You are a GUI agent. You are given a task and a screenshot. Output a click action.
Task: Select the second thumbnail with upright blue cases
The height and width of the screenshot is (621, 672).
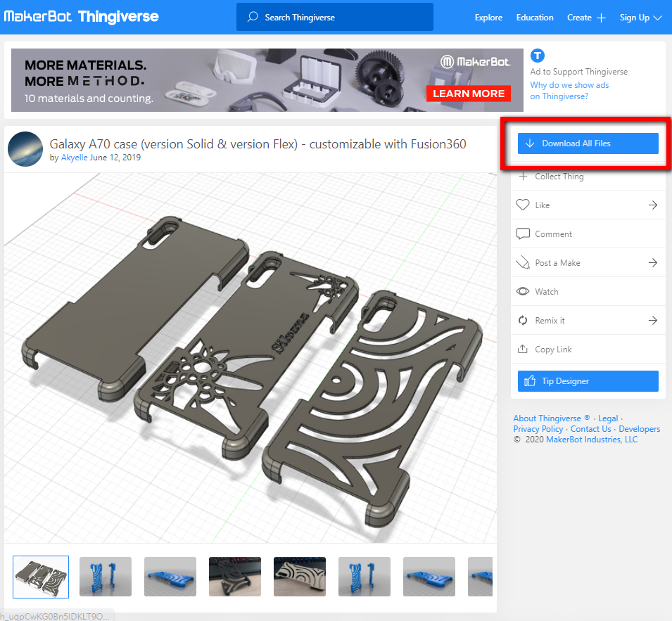coord(106,577)
